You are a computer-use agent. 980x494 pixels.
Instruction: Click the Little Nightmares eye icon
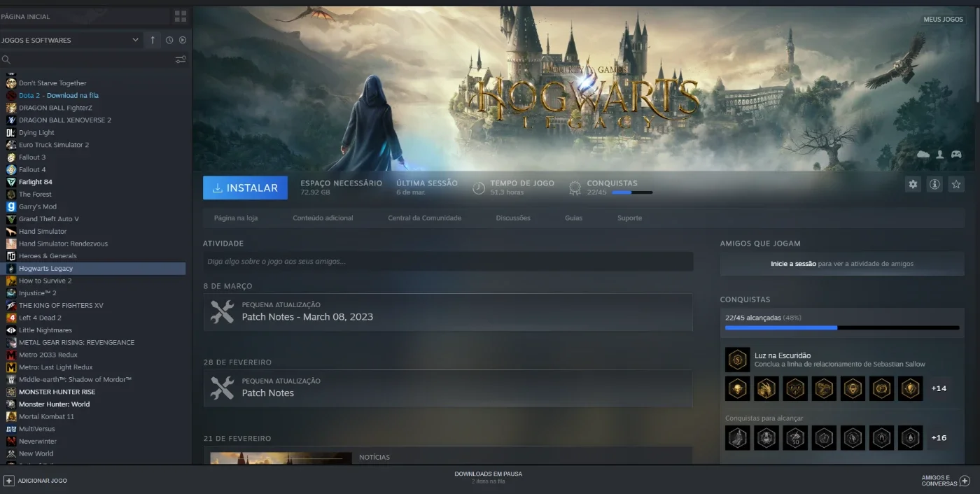(11, 330)
